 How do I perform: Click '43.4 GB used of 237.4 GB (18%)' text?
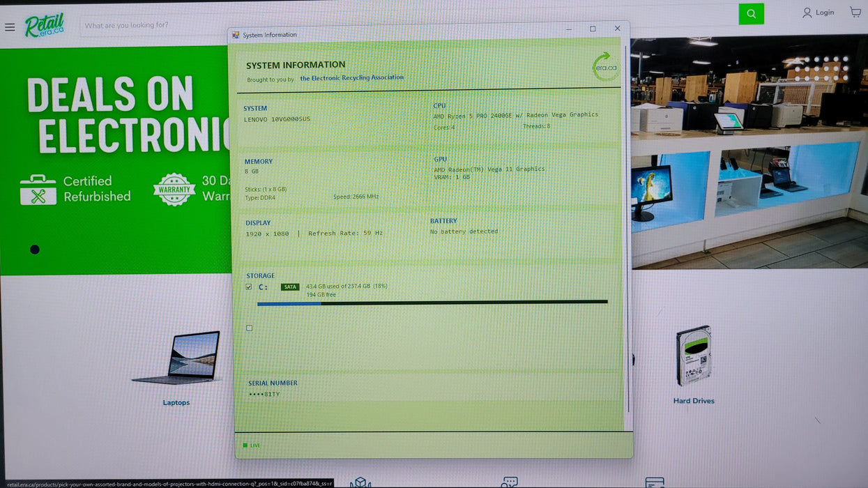[347, 286]
